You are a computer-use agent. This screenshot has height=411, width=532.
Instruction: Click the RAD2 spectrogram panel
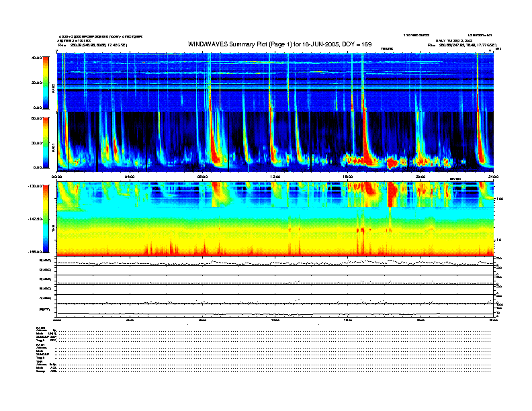point(275,83)
